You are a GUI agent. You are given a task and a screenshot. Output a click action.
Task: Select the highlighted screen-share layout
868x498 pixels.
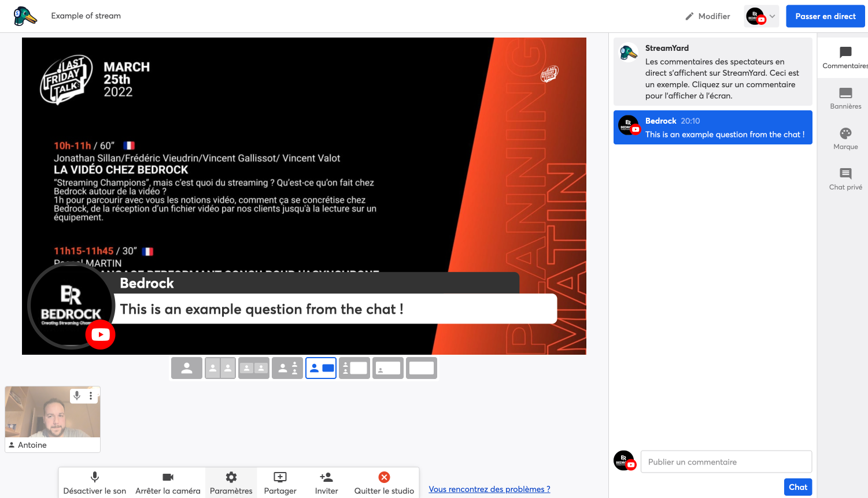click(x=320, y=367)
